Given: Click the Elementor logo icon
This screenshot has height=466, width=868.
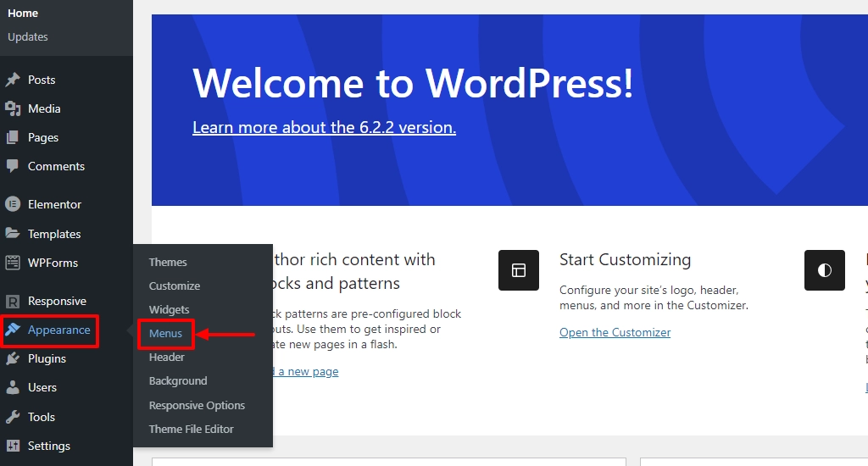Looking at the screenshot, I should click(13, 204).
